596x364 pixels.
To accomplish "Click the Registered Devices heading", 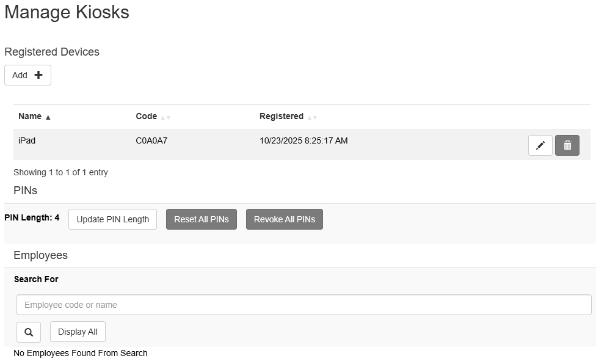I will pos(52,52).
